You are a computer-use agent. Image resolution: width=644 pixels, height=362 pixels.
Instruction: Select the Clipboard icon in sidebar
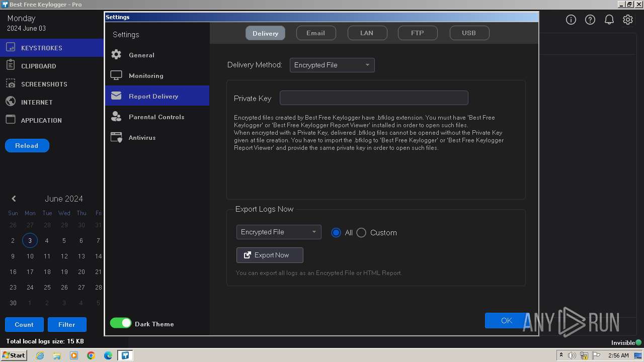click(11, 65)
